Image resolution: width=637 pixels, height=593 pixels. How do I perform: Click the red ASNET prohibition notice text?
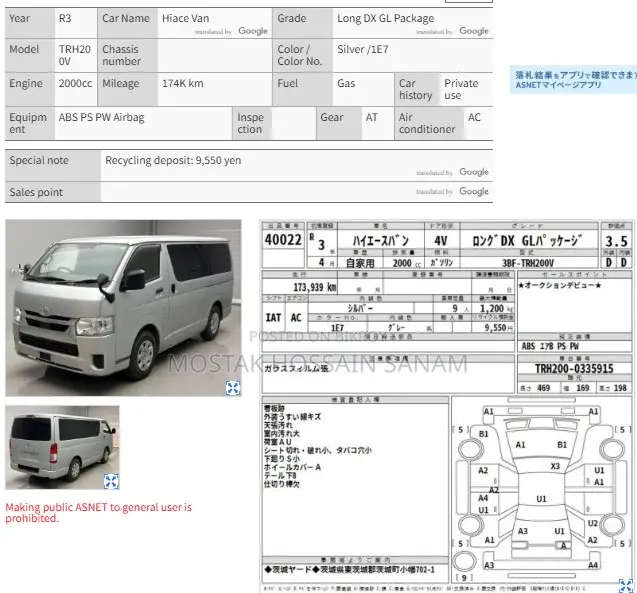[x=99, y=513]
